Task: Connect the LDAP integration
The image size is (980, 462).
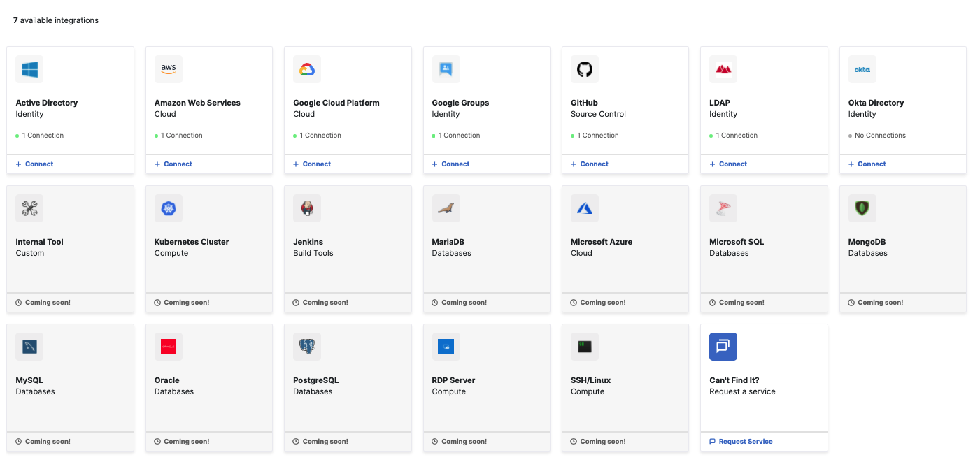Action: pyautogui.click(x=728, y=164)
